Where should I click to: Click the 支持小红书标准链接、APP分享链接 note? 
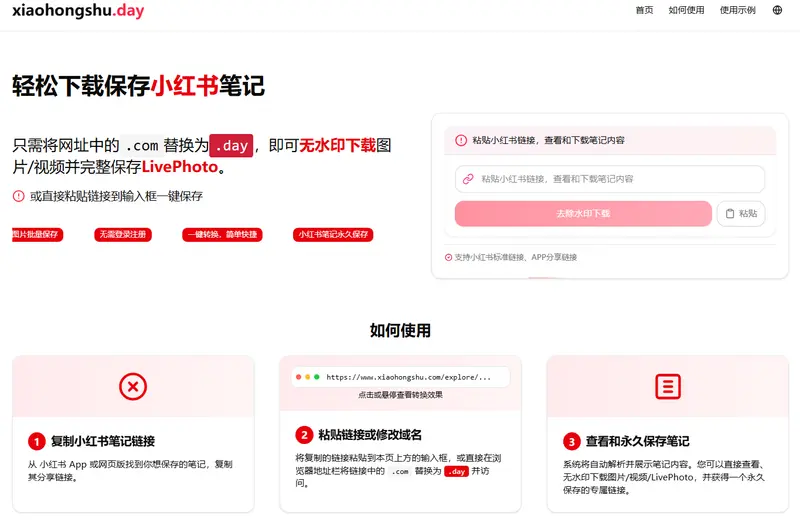pyautogui.click(x=515, y=258)
